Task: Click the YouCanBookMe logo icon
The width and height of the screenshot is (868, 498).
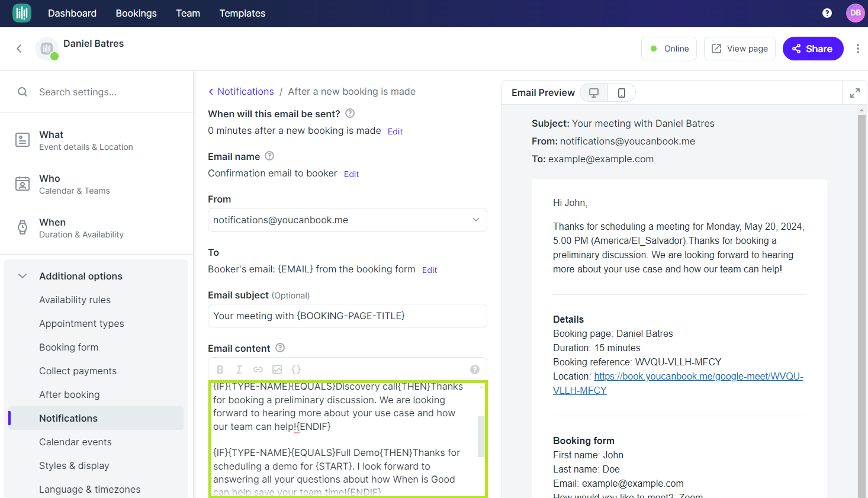Action: (22, 13)
